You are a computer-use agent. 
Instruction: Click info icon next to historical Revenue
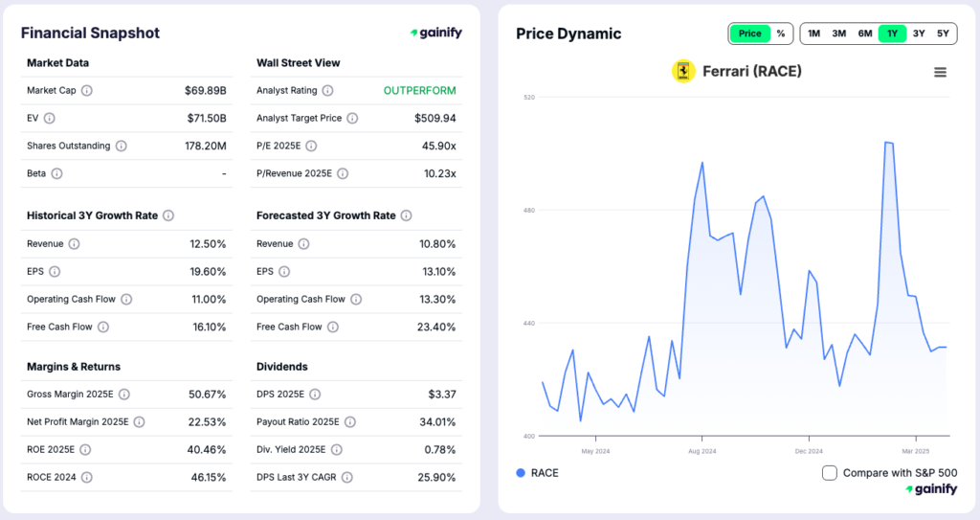point(75,244)
